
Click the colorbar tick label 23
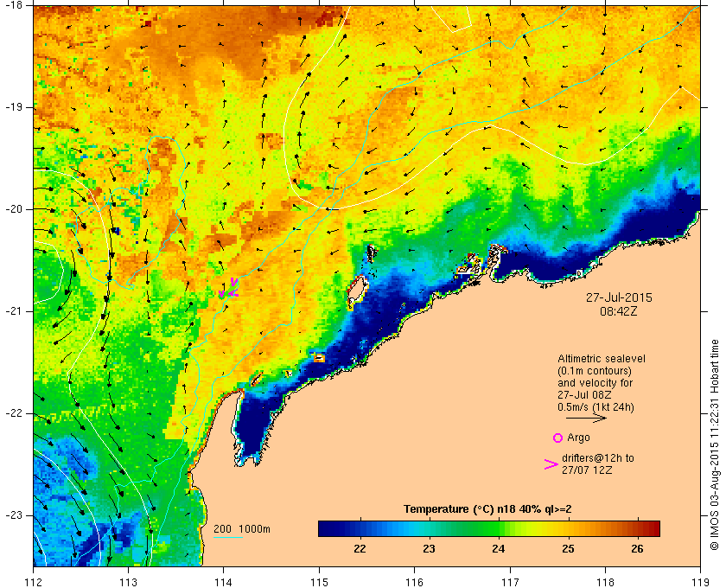tap(430, 549)
